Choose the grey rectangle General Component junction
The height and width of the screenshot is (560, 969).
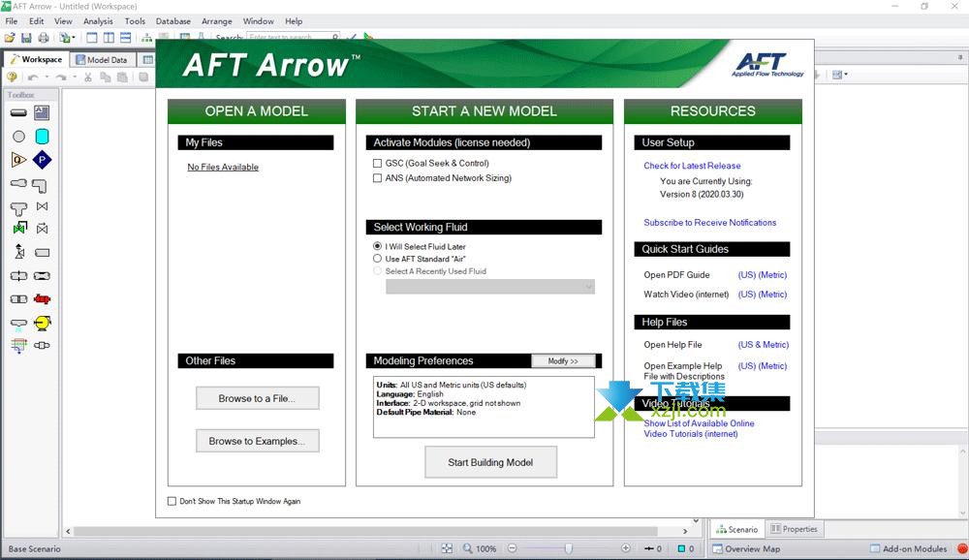coord(42,253)
